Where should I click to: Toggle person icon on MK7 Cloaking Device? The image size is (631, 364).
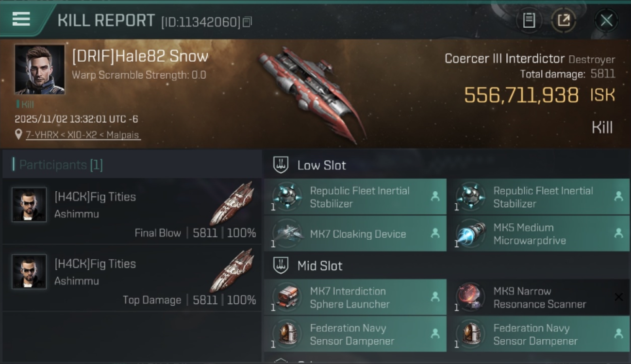[435, 233]
